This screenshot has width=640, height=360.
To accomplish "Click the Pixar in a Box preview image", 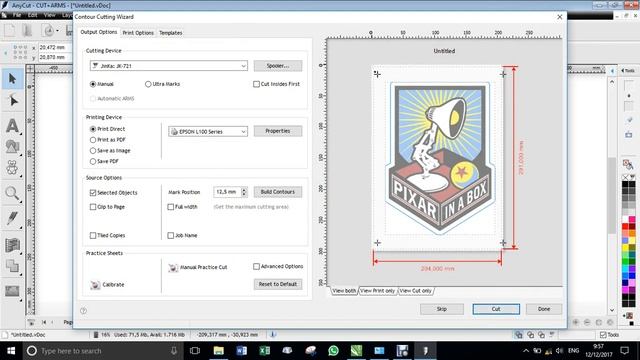I will (x=440, y=158).
